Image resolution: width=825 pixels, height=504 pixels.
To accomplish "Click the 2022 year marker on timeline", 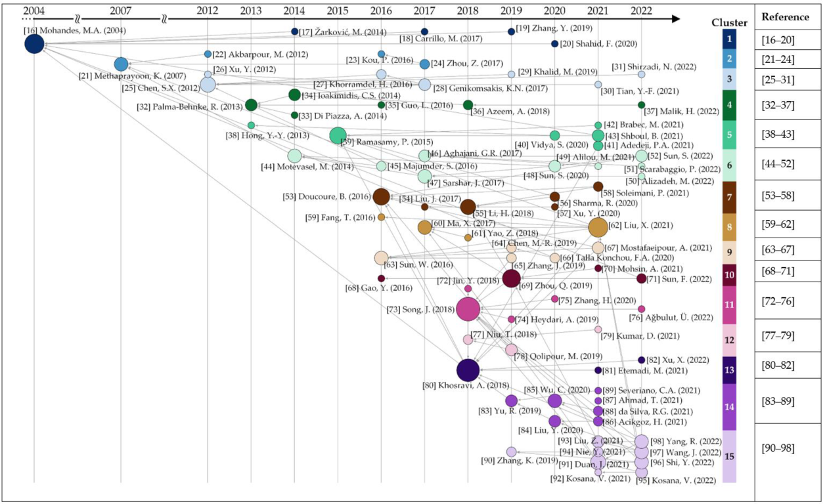I will click(x=641, y=10).
